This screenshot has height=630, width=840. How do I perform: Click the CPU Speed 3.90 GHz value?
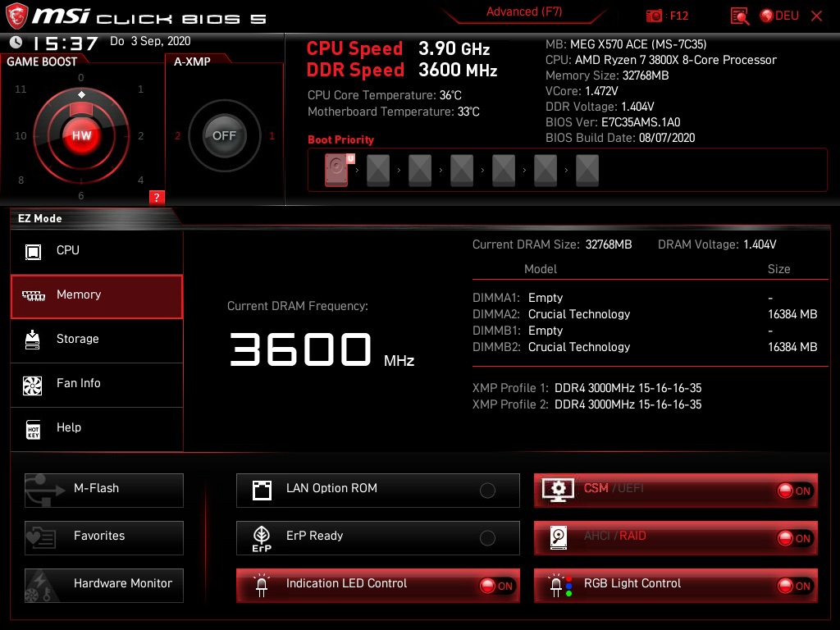coord(454,48)
